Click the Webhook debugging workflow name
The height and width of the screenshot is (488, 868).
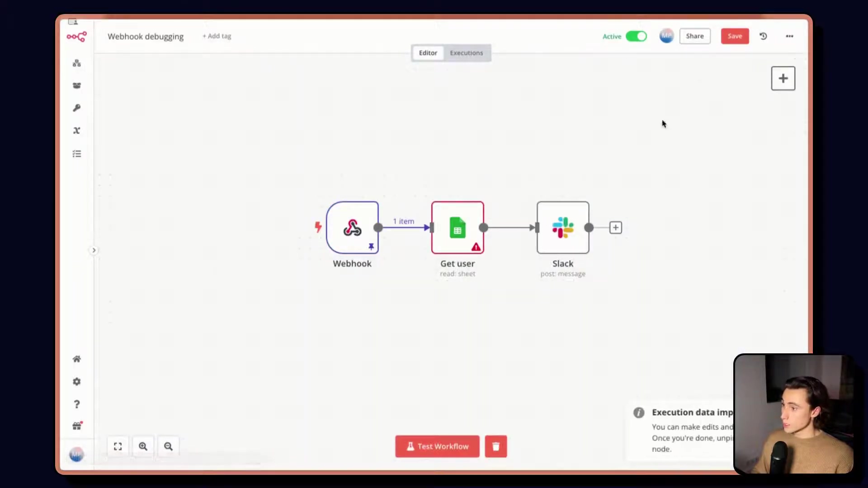pos(146,37)
